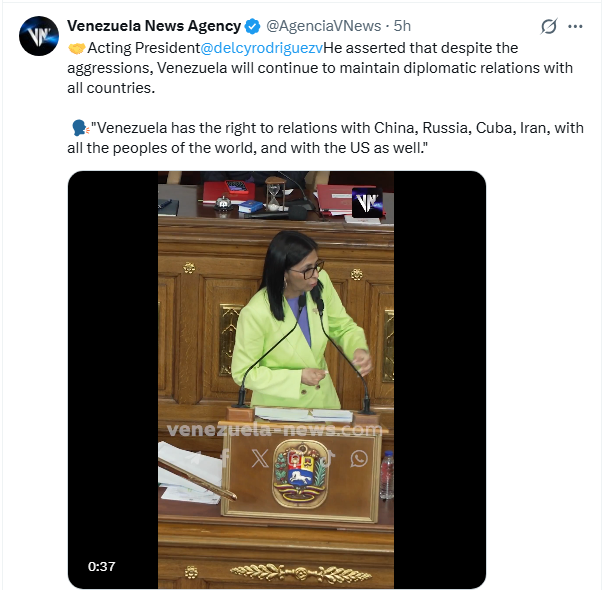Click the X logo overlay on the video
The image size is (609, 590).
click(260, 458)
